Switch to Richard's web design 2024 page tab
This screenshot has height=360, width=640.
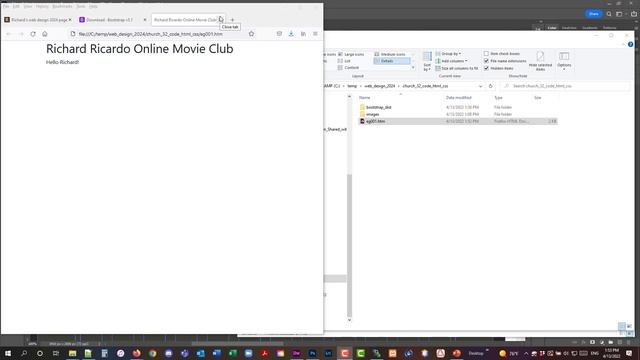coord(38,20)
